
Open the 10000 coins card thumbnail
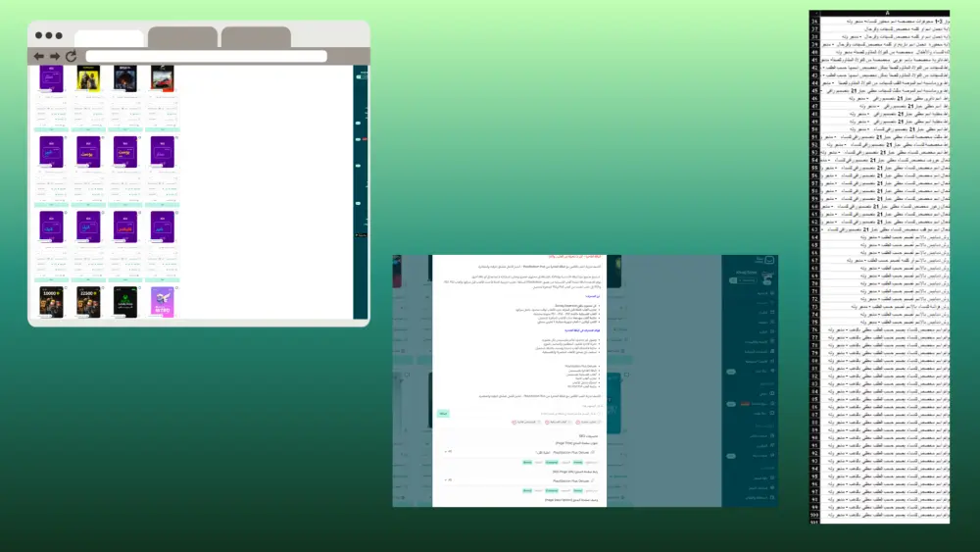tap(51, 302)
